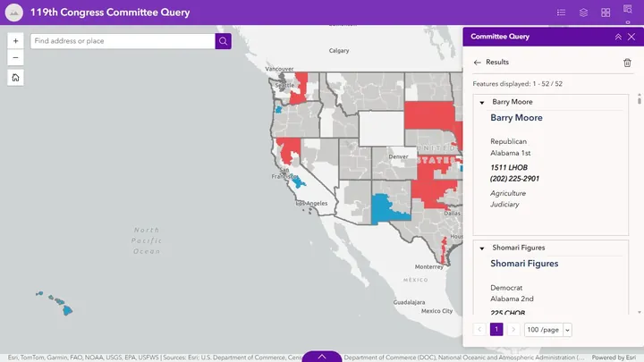This screenshot has height=362, width=644.
Task: Click the 'Calgary' map label
Action: coord(339,50)
